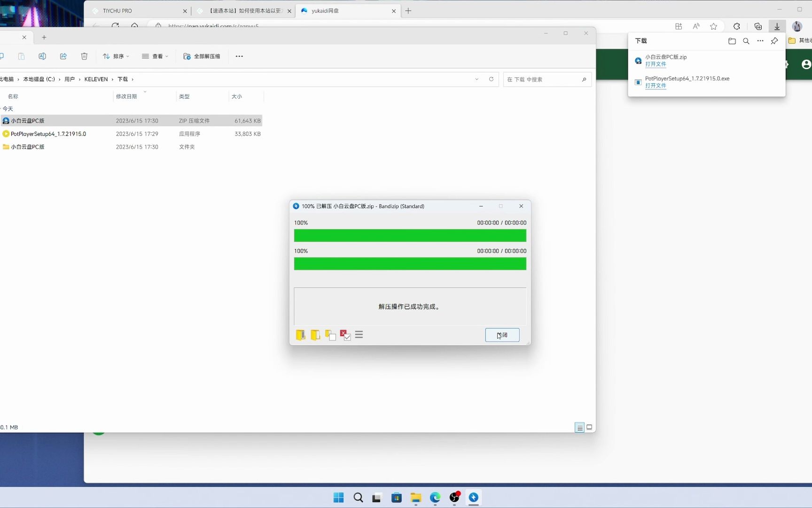Select the 小白云盘PC版 folder row
This screenshot has height=508, width=812.
pos(131,147)
